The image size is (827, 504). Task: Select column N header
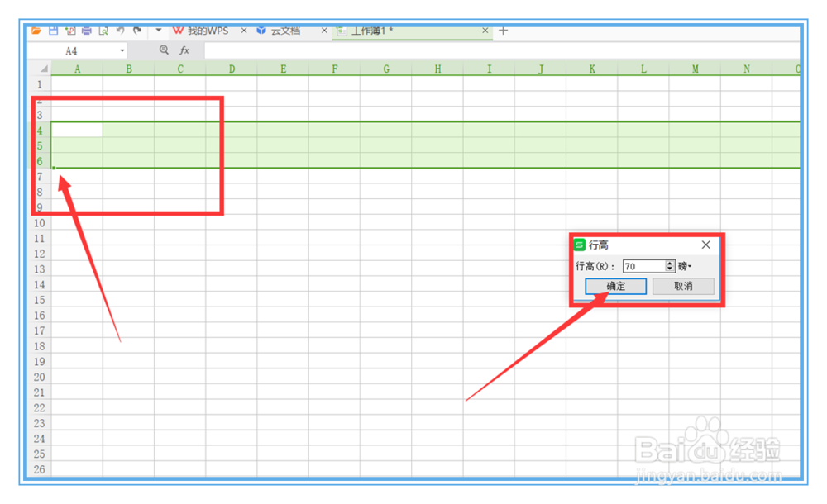747,69
